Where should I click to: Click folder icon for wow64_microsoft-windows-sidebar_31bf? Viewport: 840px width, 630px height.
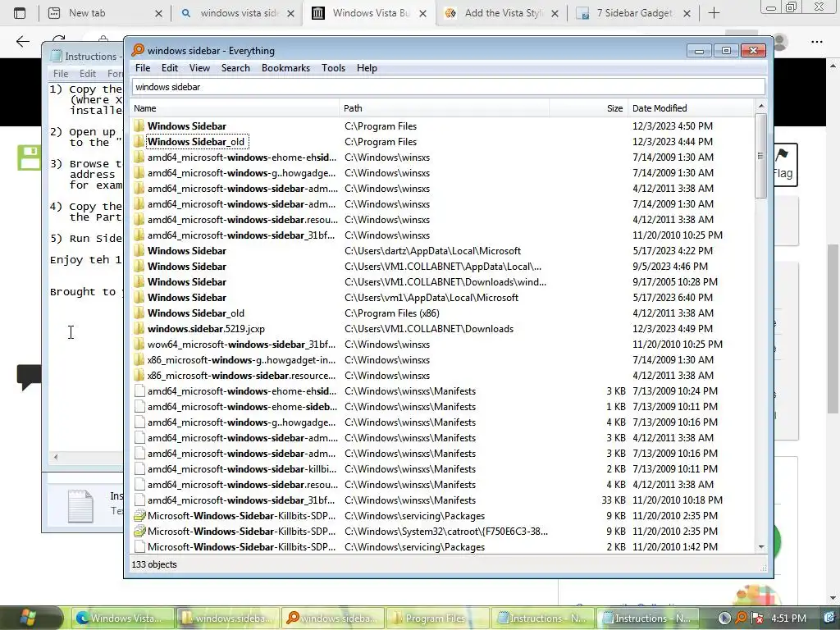click(x=139, y=344)
